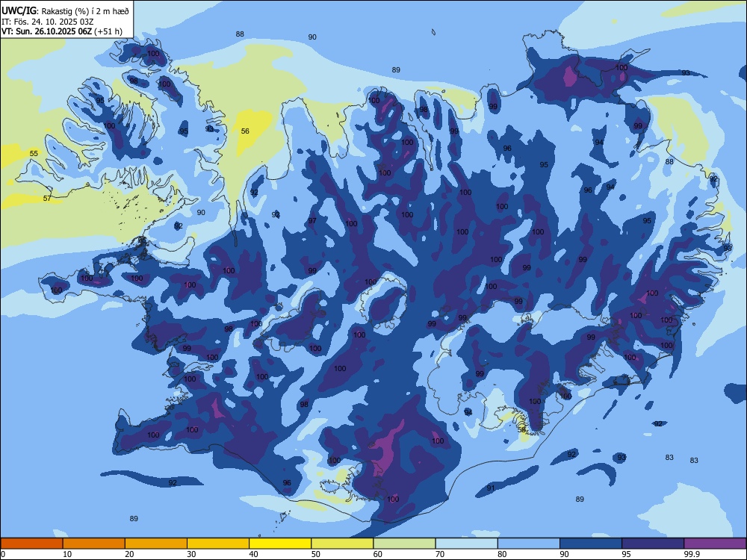Click the "56" humidity value on the map
This screenshot has width=747, height=560.
click(x=245, y=131)
